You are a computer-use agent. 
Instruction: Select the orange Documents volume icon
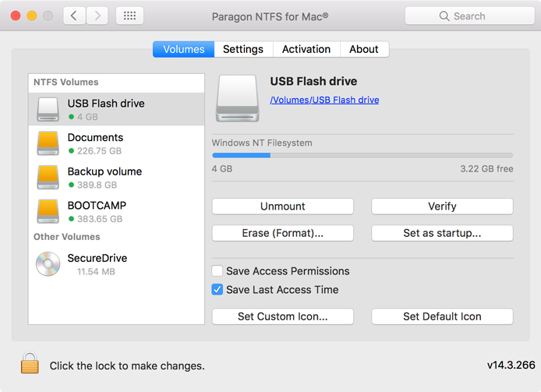[48, 143]
